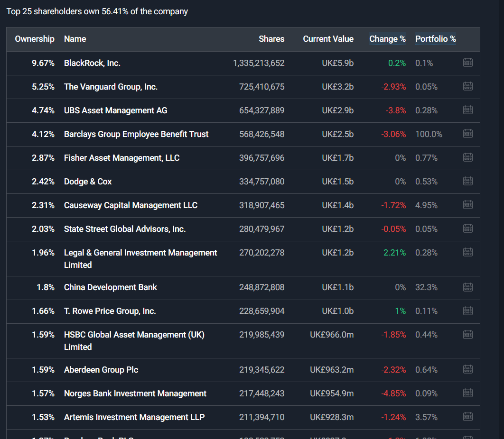Click the calendar icon in Dodge & Cox row
Screen dimensions: 504x439
467,181
